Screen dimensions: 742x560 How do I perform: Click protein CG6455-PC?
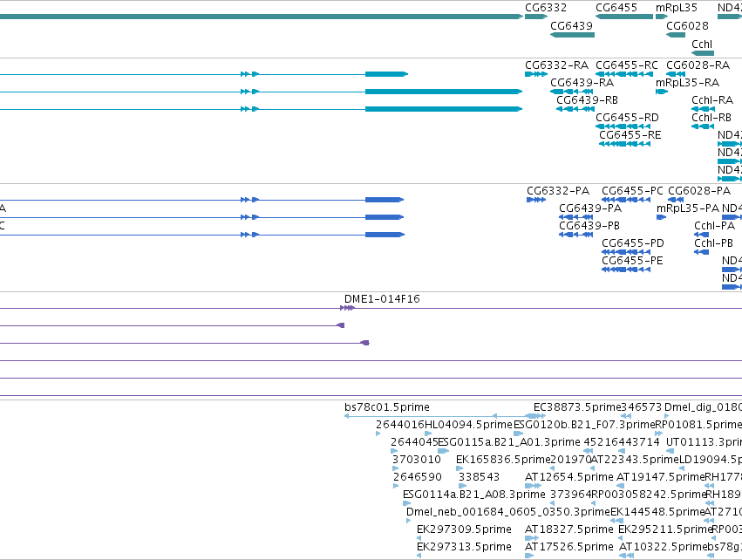632,191
